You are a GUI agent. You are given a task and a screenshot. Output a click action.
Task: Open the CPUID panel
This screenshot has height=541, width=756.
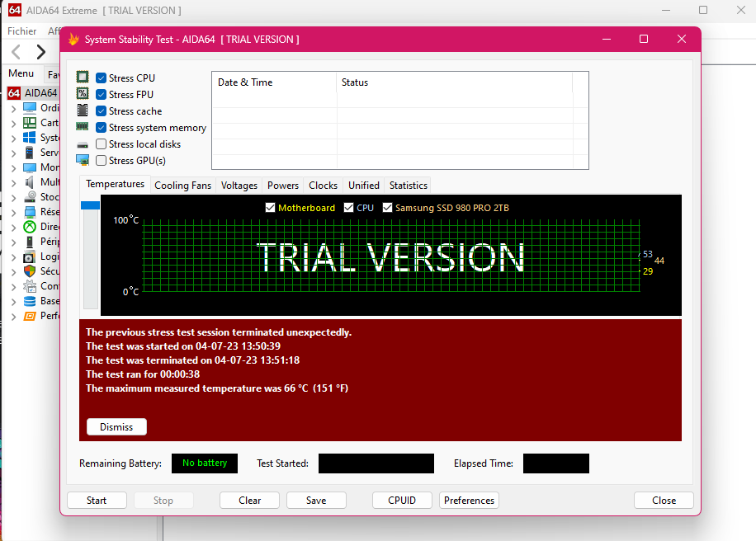pos(402,500)
